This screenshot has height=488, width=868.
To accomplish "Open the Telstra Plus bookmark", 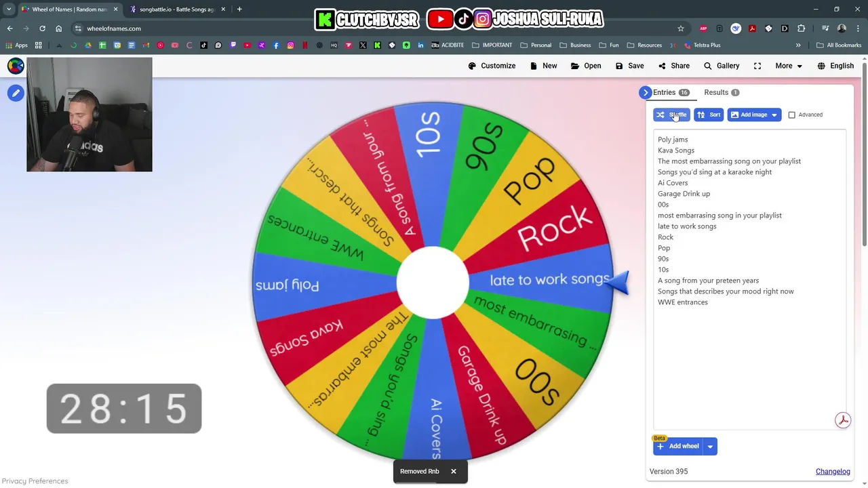I will pos(702,45).
